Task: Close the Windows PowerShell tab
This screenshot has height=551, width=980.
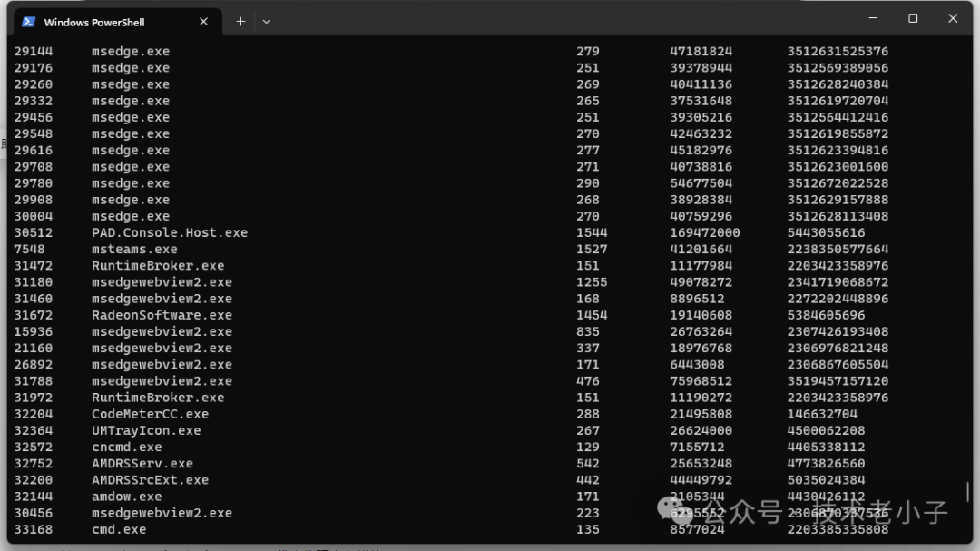Action: (203, 22)
